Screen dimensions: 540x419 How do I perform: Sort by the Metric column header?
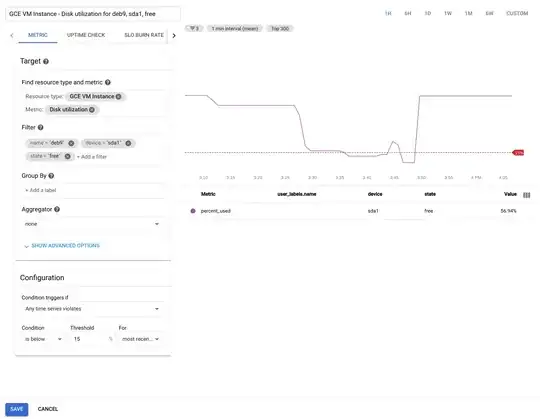click(208, 194)
